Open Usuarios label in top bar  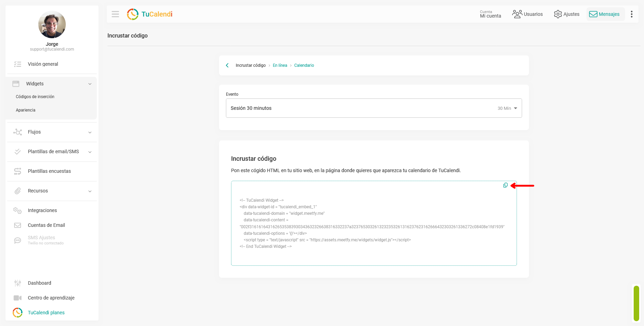(x=533, y=14)
